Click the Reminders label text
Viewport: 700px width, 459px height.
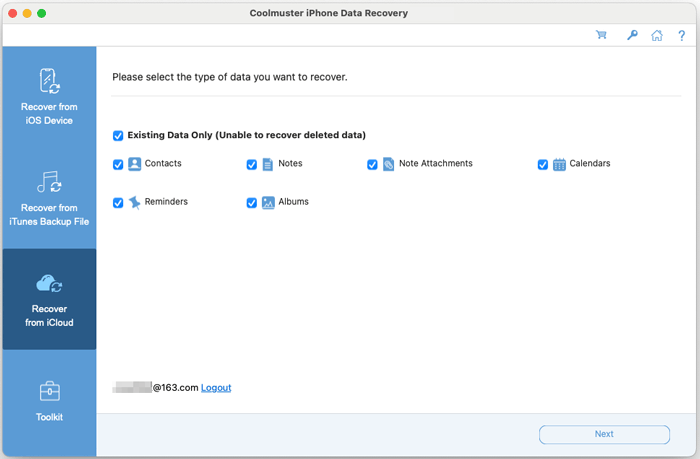(166, 202)
